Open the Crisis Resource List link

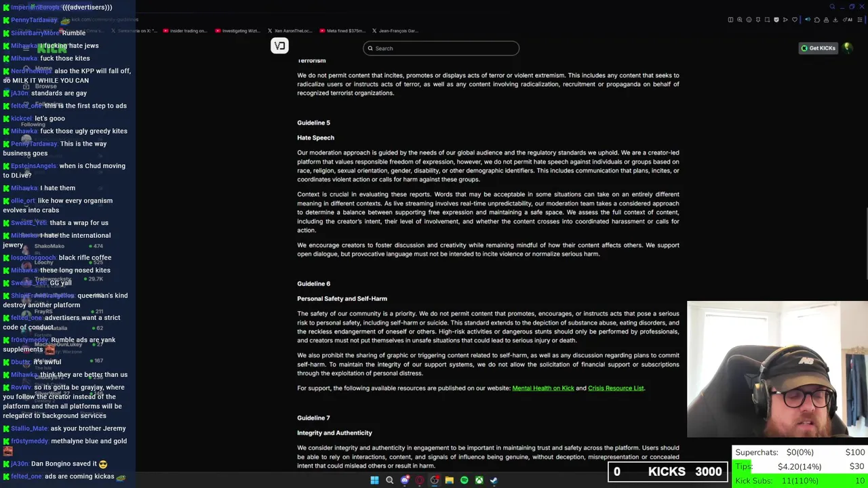(616, 388)
